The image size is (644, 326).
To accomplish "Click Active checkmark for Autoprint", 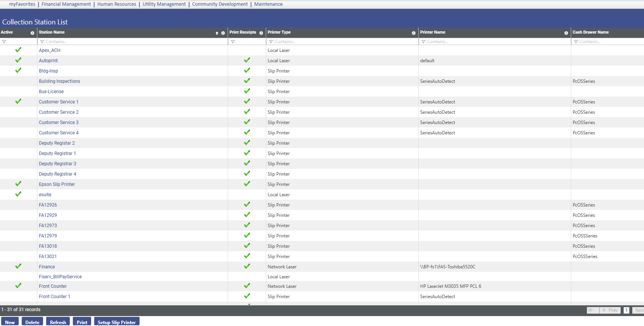I will coord(18,60).
